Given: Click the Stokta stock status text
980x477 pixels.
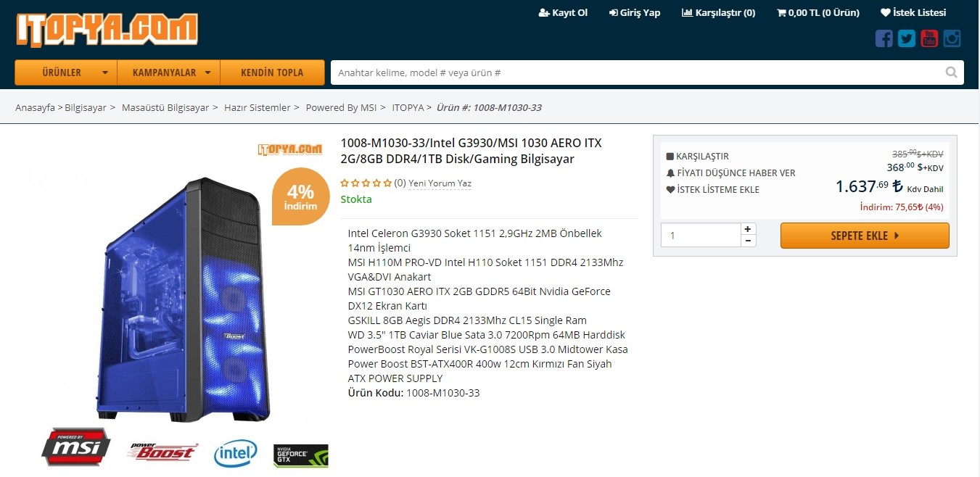Looking at the screenshot, I should click(x=356, y=199).
